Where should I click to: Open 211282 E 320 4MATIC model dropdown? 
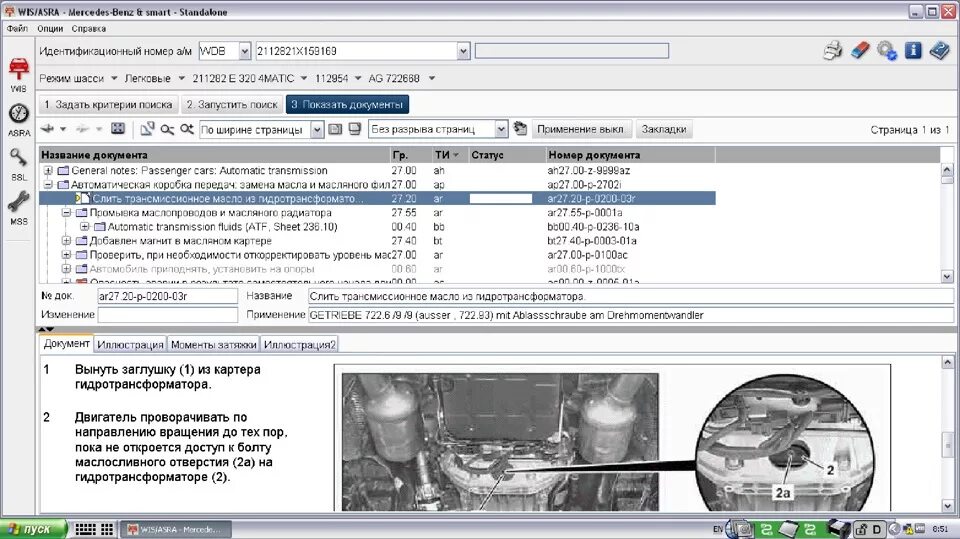click(304, 78)
